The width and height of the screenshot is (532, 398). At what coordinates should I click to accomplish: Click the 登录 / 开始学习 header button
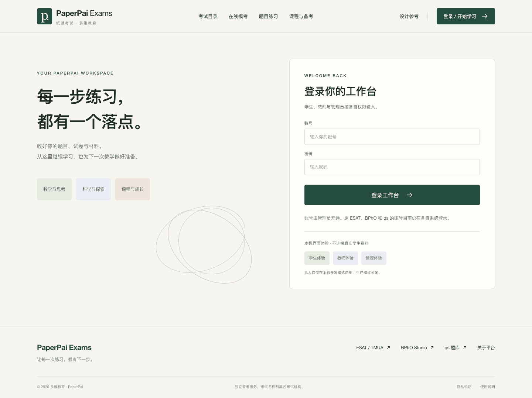coord(465,16)
